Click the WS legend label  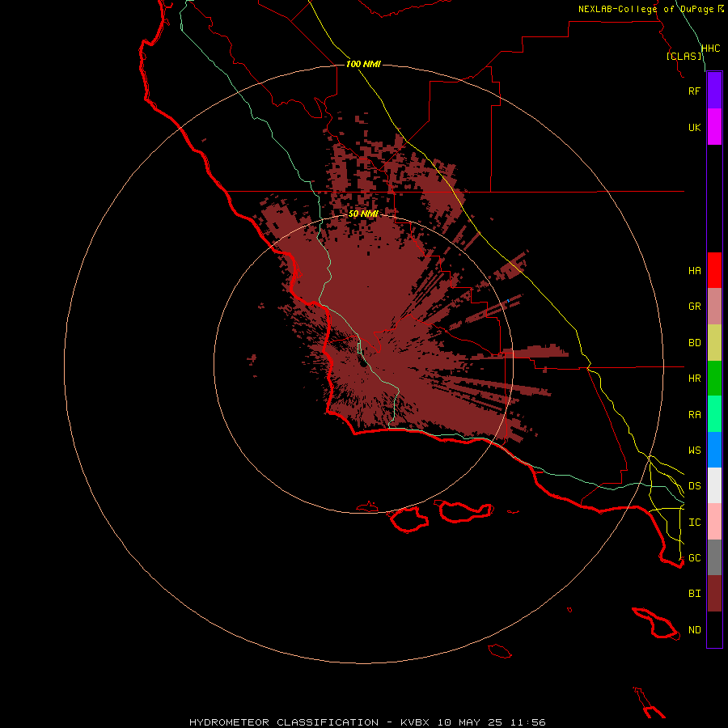694,451
